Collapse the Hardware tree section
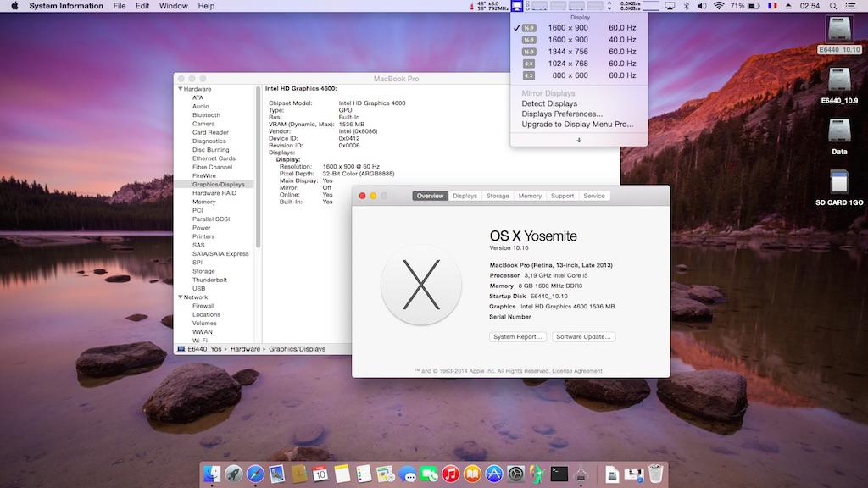This screenshot has width=868, height=488. (x=180, y=89)
